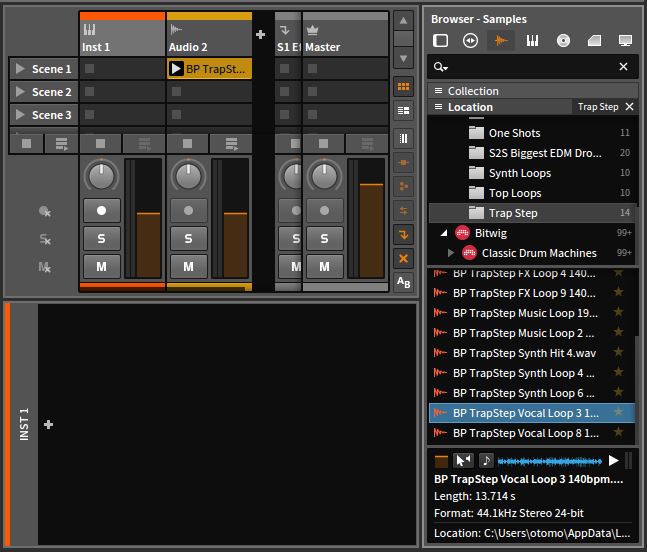
Task: Mute the Master track
Action: [325, 267]
